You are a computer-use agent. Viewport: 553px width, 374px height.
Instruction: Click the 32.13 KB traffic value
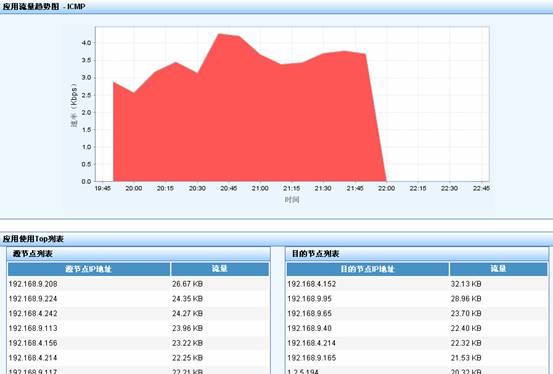(466, 284)
